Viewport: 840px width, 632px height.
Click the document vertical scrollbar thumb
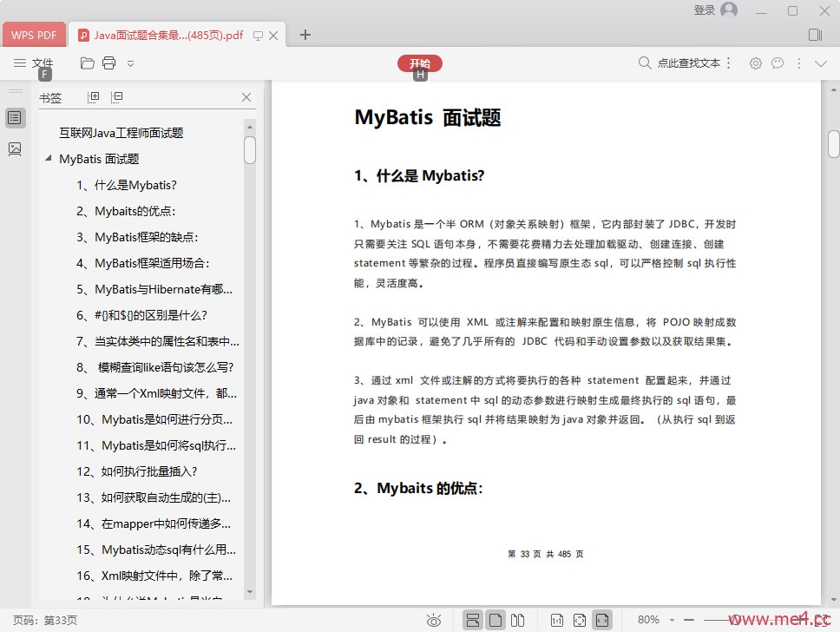[x=834, y=143]
